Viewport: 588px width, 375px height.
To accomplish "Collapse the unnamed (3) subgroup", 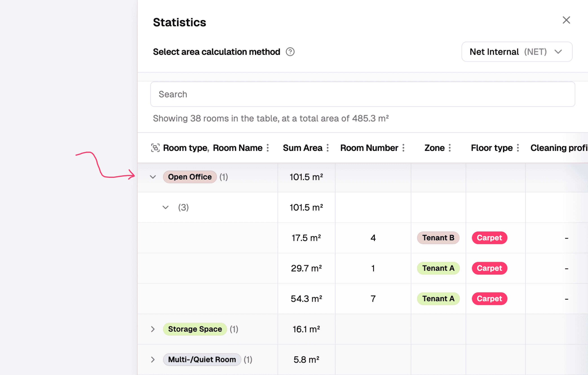I will [166, 207].
